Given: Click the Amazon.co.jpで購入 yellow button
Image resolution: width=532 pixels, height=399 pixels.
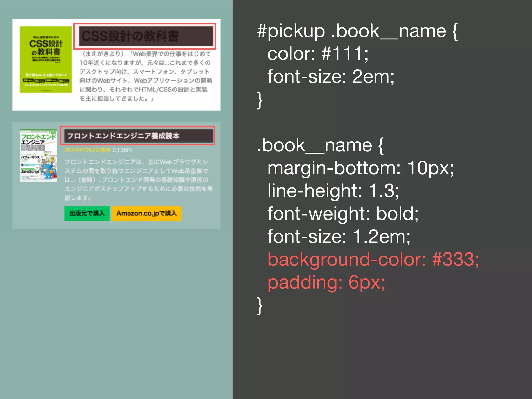Looking at the screenshot, I should pyautogui.click(x=147, y=214).
